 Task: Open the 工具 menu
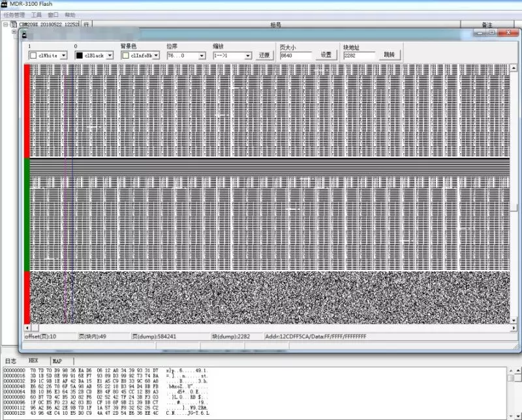point(37,14)
